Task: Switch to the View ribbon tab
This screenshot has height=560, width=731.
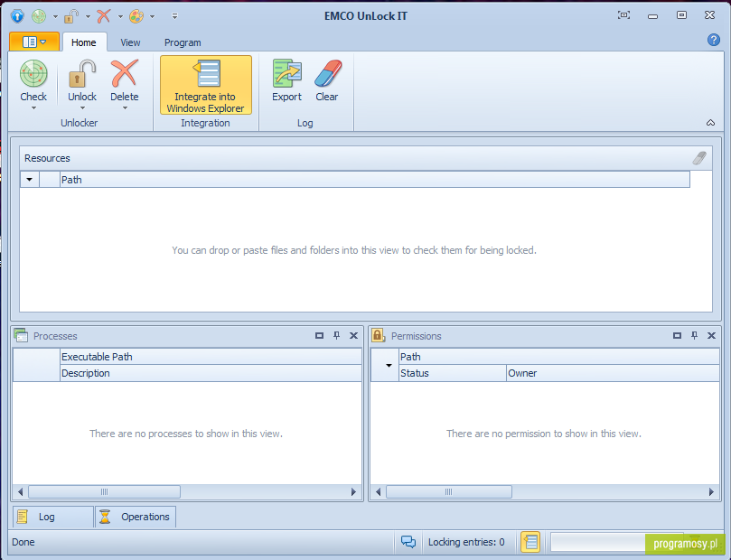Action: coord(130,42)
